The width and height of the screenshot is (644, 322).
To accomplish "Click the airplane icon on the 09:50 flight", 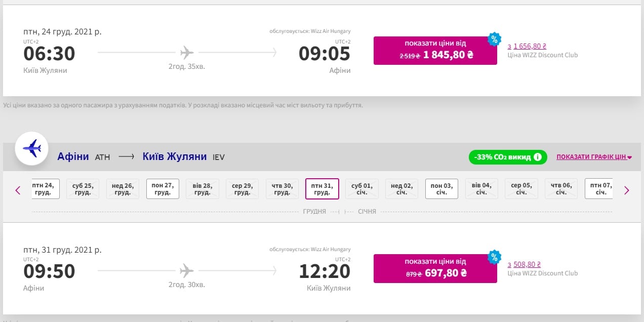I will (187, 270).
